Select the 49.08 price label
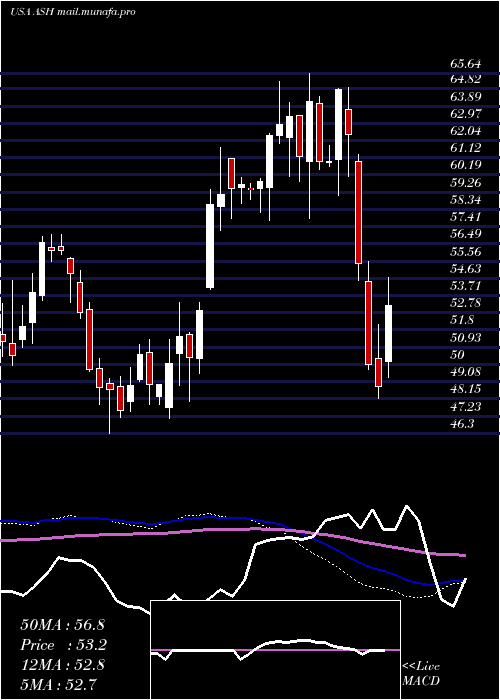500x700 pixels. click(x=466, y=372)
